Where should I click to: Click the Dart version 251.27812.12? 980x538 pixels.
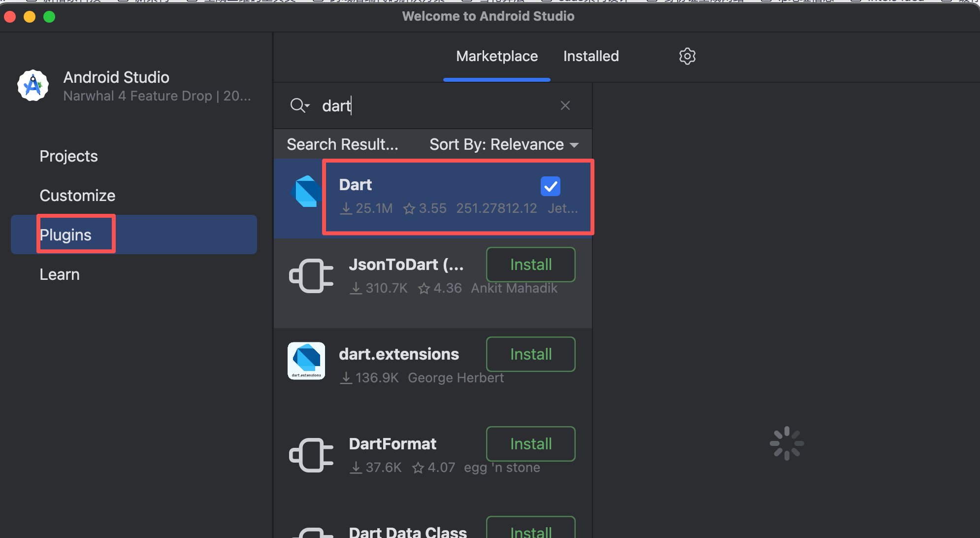click(x=496, y=208)
